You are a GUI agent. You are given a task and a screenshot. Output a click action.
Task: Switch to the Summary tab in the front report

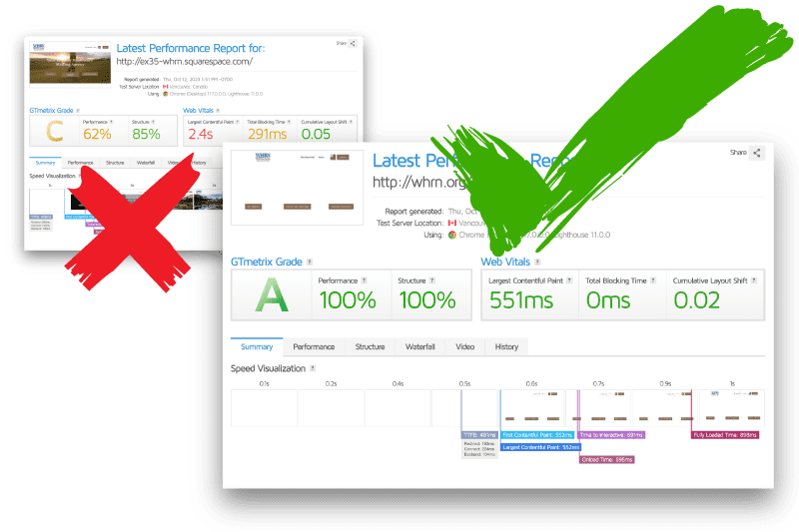pos(257,346)
